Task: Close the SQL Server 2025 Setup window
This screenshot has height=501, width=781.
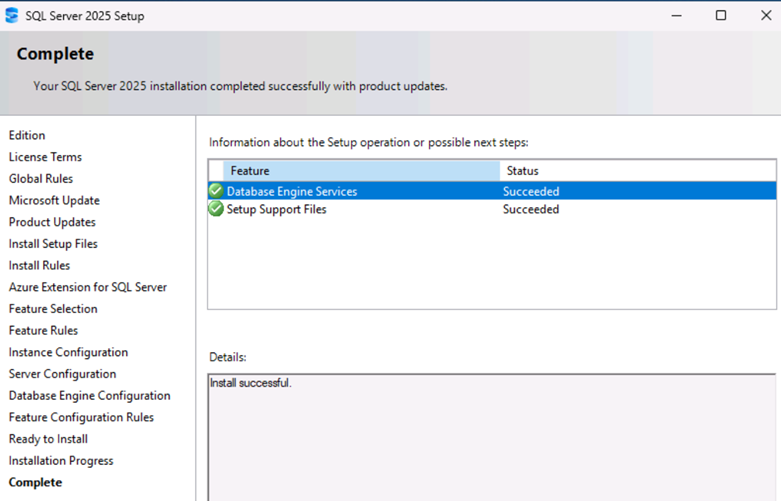Action: (x=766, y=15)
